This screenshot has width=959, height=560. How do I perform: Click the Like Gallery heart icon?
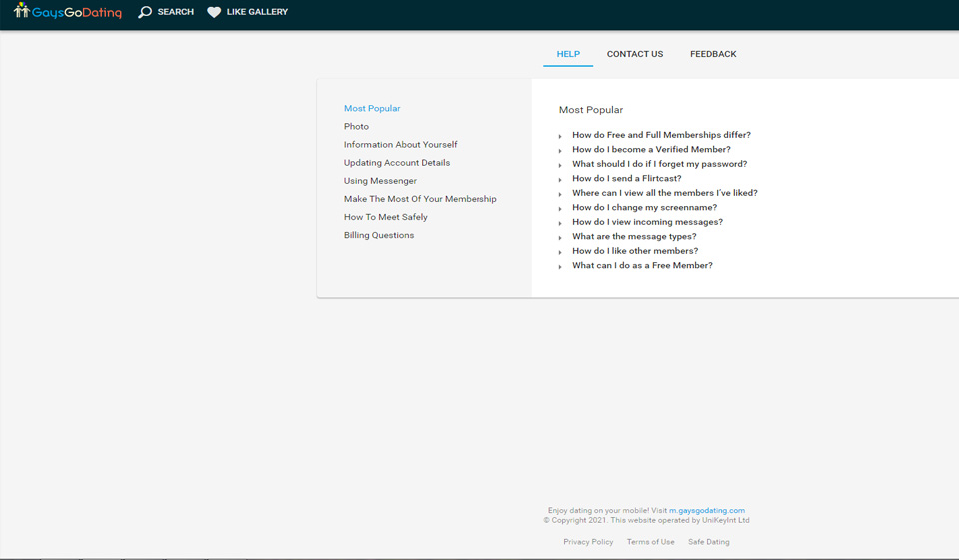coord(214,12)
